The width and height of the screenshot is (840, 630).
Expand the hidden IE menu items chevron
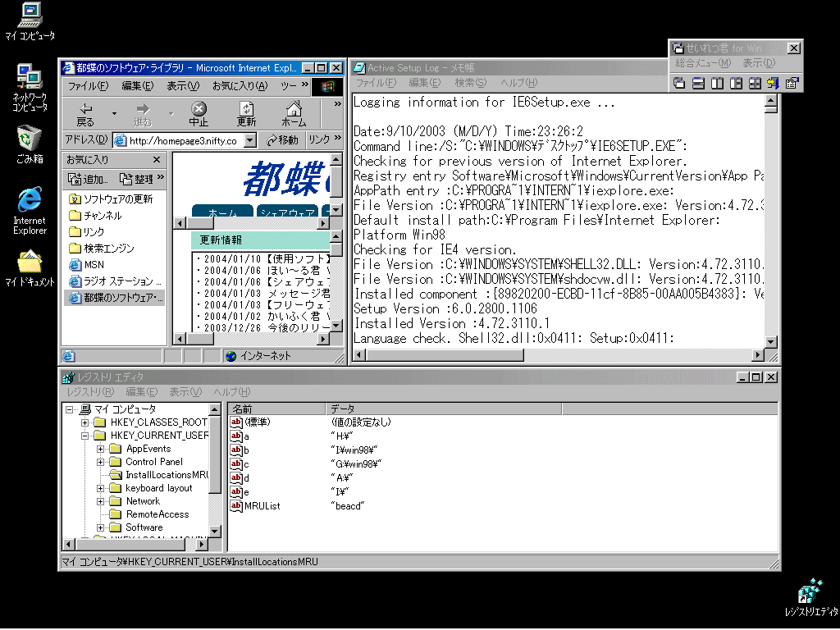305,84
